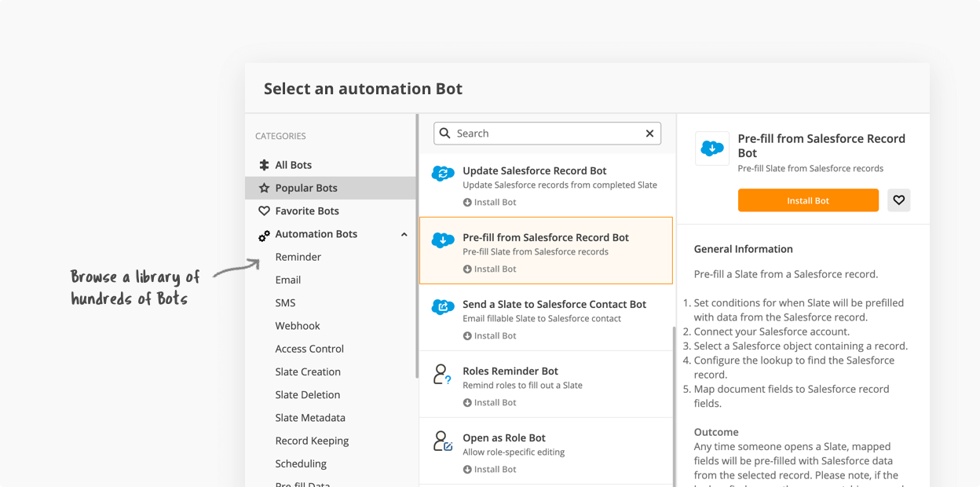Click the CATEGORIES sidebar heading
The width and height of the screenshot is (980, 487).
[280, 136]
